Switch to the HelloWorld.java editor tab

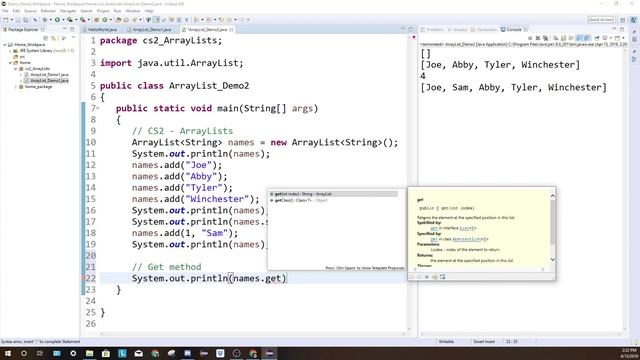[102, 30]
